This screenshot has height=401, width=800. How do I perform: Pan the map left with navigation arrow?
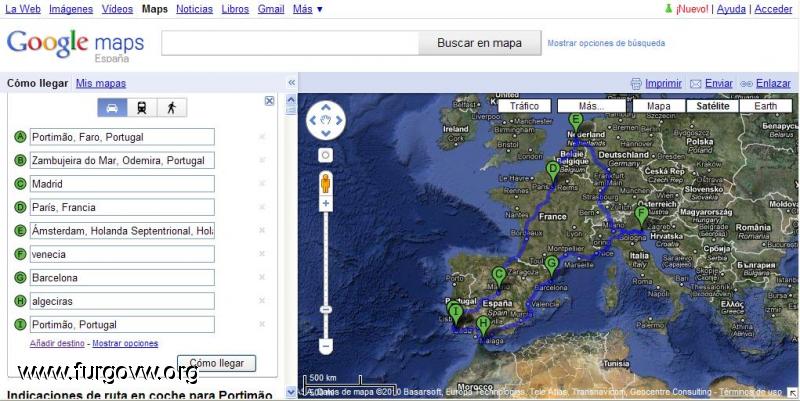tap(313, 120)
